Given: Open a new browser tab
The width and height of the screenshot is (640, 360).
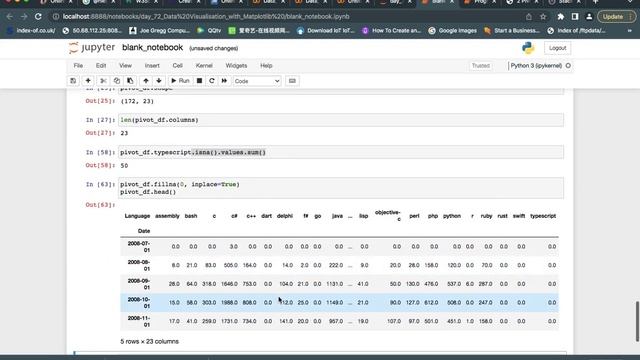Looking at the screenshot, I should [596, 2].
